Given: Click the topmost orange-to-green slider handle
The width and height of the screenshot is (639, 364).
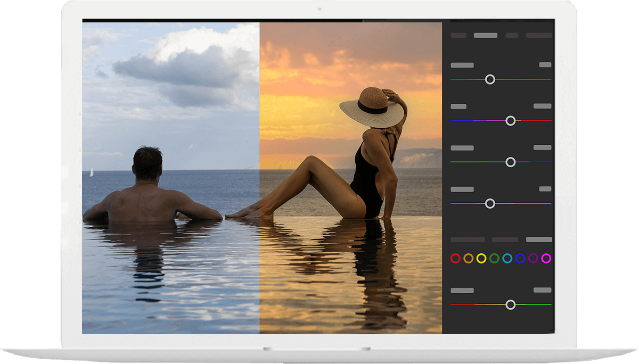Looking at the screenshot, I should pyautogui.click(x=490, y=79).
